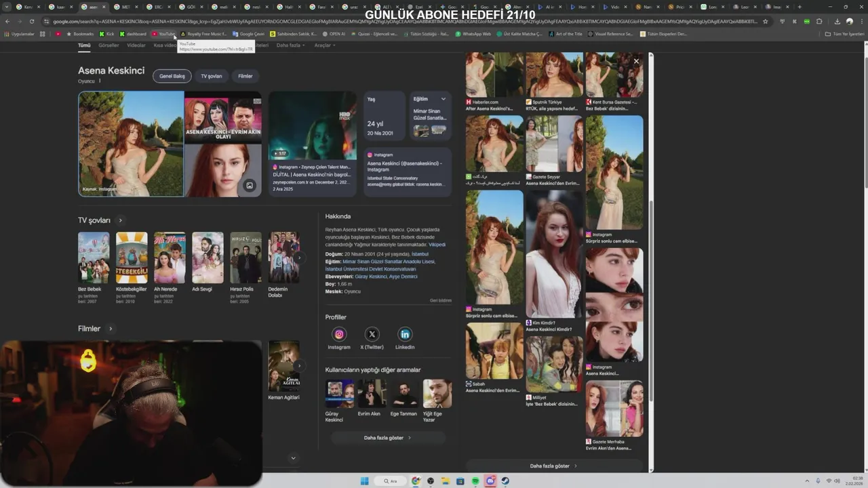This screenshot has height=488, width=868.
Task: Switch to Videolar search tab
Action: 136,45
